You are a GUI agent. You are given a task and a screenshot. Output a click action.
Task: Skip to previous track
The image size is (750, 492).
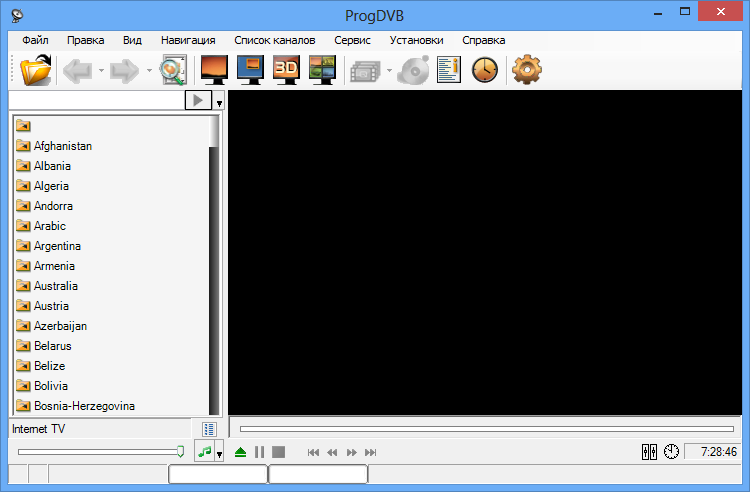313,452
